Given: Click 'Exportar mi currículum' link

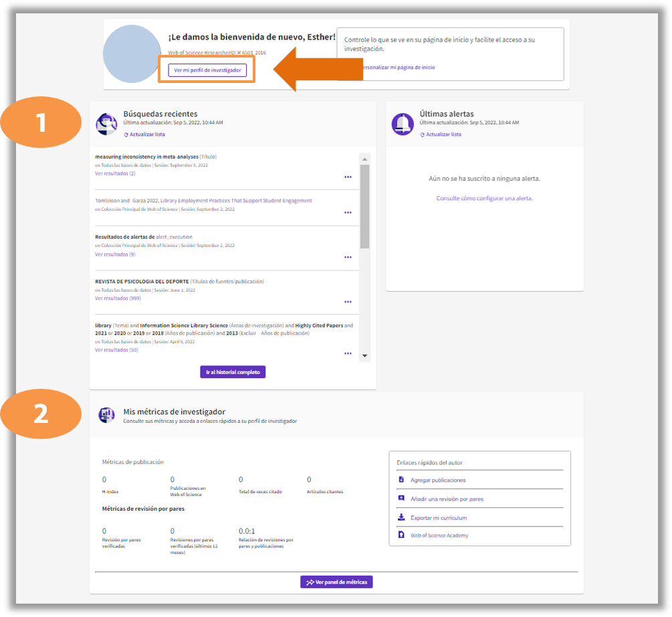Looking at the screenshot, I should [439, 518].
